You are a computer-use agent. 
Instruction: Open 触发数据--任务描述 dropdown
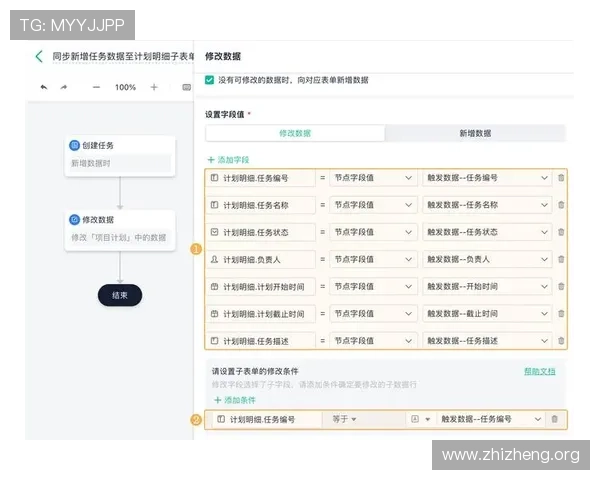click(x=487, y=341)
